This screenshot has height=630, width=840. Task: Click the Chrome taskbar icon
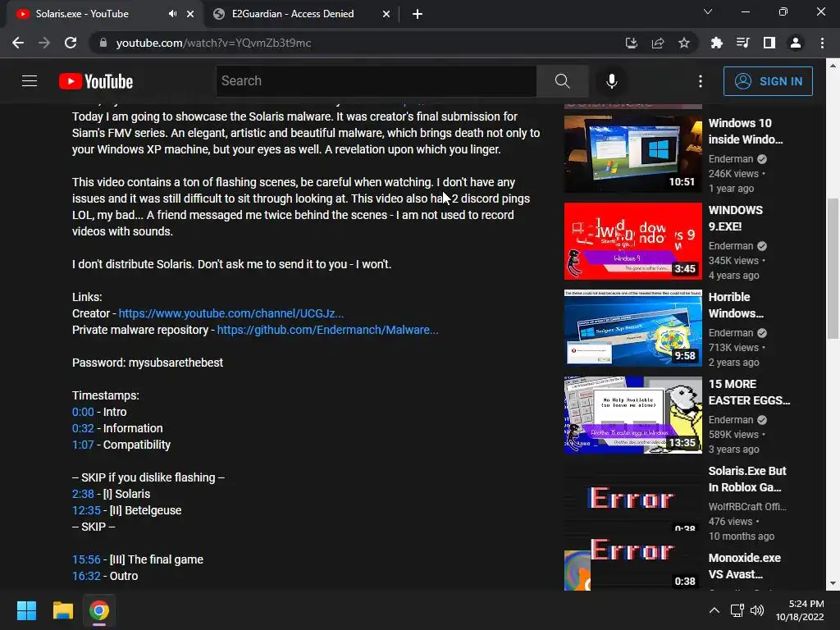(x=99, y=610)
